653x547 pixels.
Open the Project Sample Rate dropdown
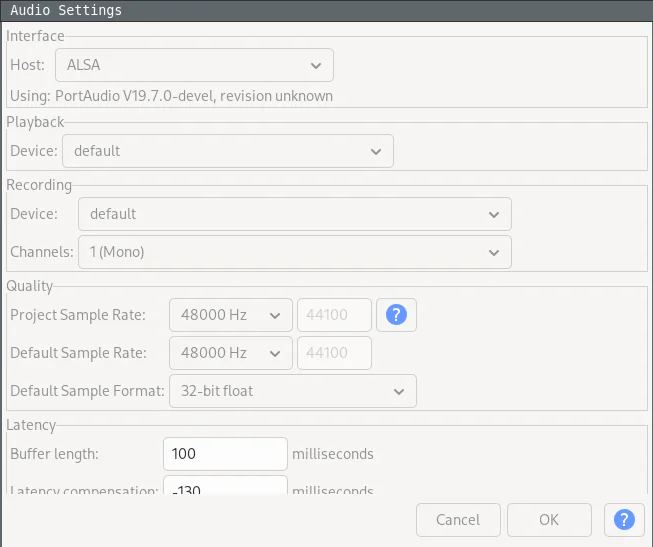231,315
